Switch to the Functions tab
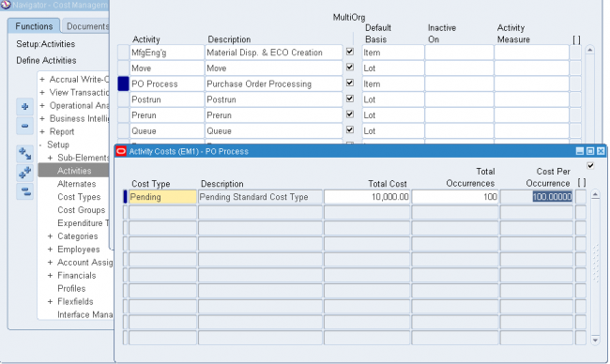The height and width of the screenshot is (364, 610). tap(34, 26)
